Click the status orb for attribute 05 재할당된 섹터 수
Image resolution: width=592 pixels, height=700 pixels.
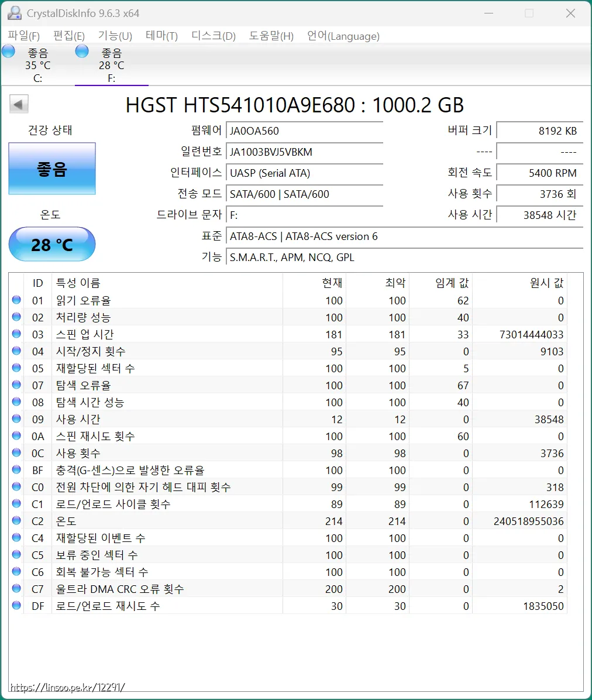pos(16,368)
